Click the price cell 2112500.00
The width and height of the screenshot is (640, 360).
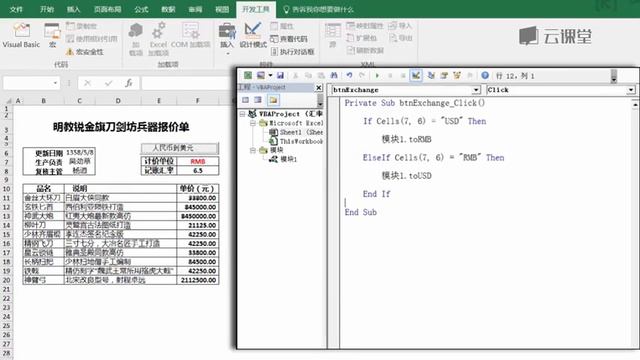(198, 280)
